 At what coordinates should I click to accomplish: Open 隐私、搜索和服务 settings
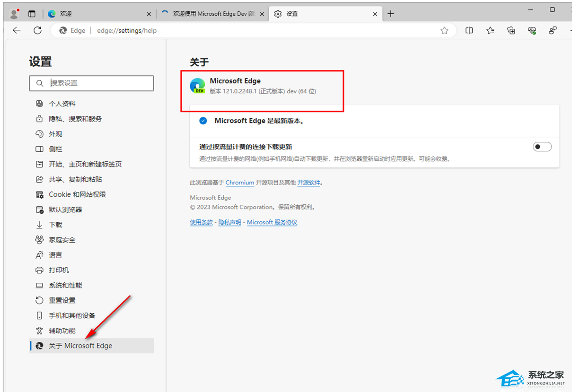click(x=91, y=119)
